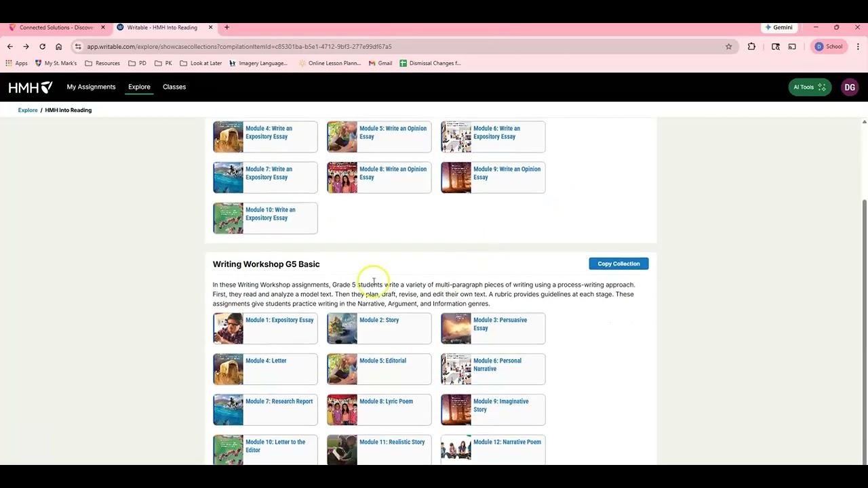Open the AI Tools button
The height and width of the screenshot is (488, 868).
click(x=810, y=87)
